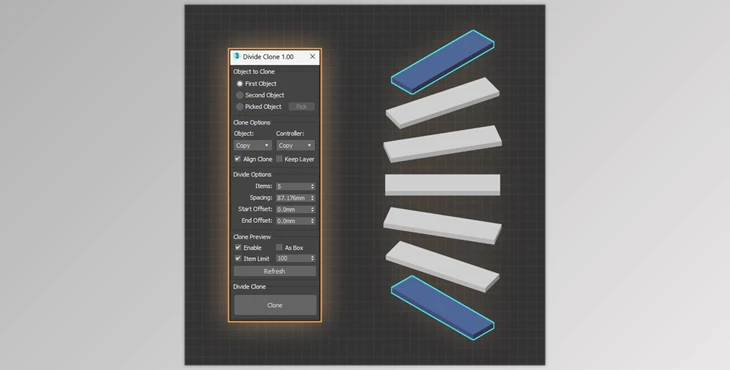Click the Spacing value field

[x=293, y=198]
